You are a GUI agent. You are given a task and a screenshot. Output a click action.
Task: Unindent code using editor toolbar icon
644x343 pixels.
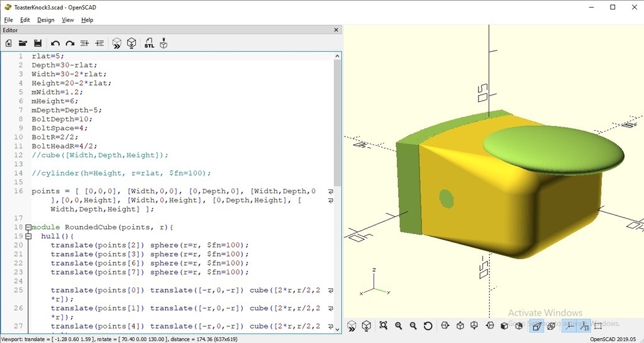[x=84, y=43]
